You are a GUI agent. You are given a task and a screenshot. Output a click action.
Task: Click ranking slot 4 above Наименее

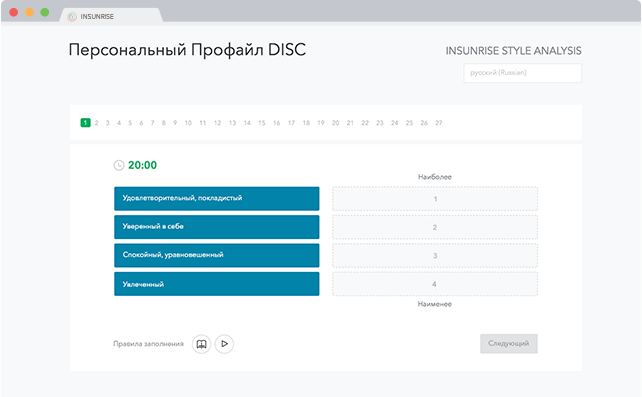coord(435,284)
